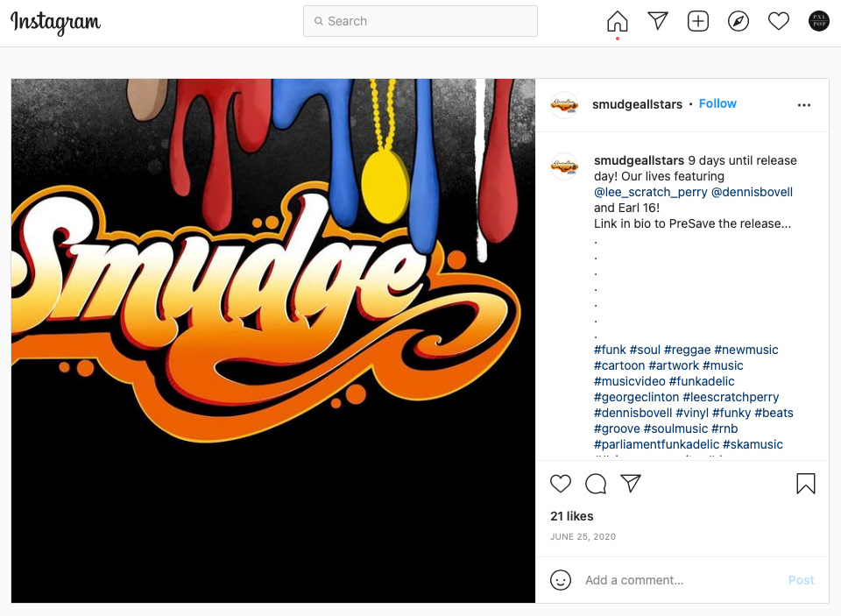This screenshot has height=616, width=841.
Task: Share post using the paper plane icon
Action: (x=631, y=483)
